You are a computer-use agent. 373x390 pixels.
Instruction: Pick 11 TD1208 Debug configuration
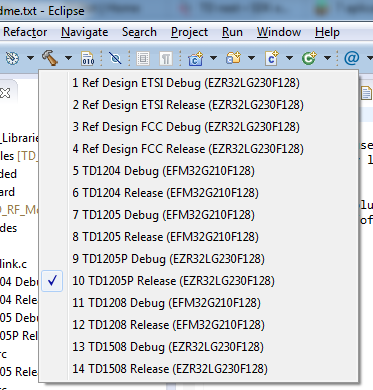point(199,303)
